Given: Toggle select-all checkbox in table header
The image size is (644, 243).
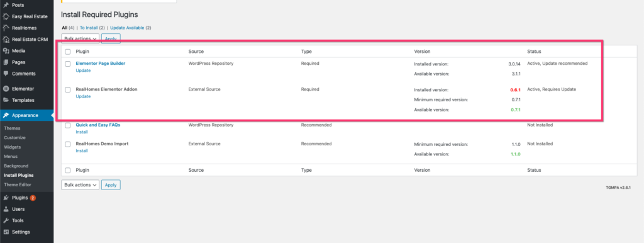Looking at the screenshot, I should pyautogui.click(x=68, y=52).
